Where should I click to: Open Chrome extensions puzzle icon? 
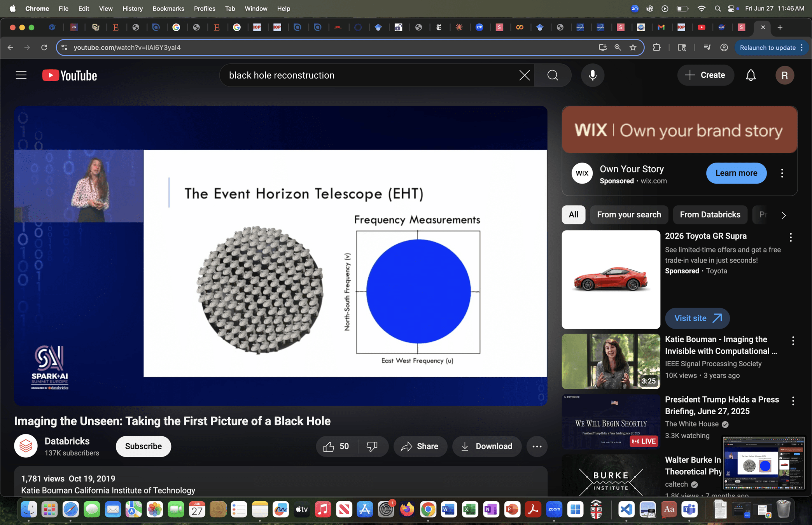pyautogui.click(x=656, y=47)
